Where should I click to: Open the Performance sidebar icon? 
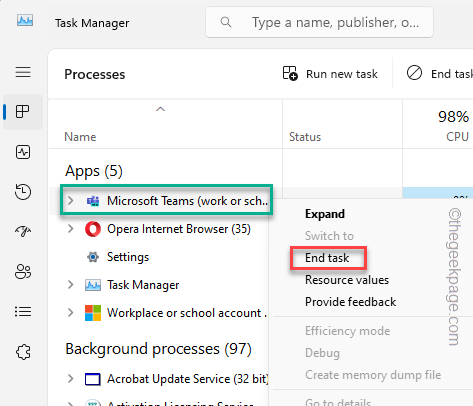pyautogui.click(x=23, y=152)
